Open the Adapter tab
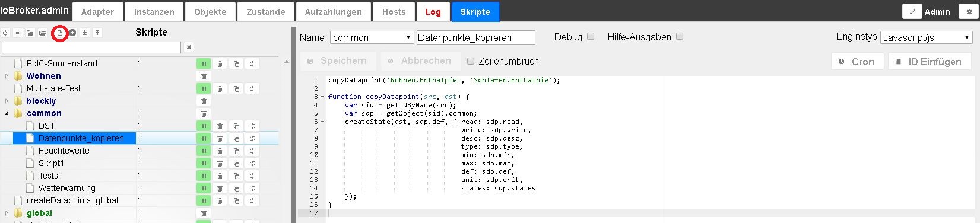Viewport: 980px width, 223px height. pyautogui.click(x=98, y=12)
